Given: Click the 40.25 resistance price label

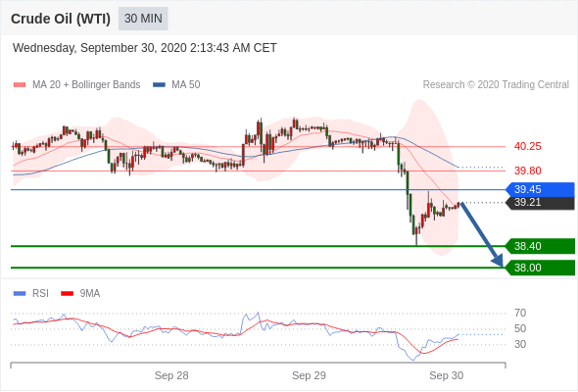Looking at the screenshot, I should (527, 146).
